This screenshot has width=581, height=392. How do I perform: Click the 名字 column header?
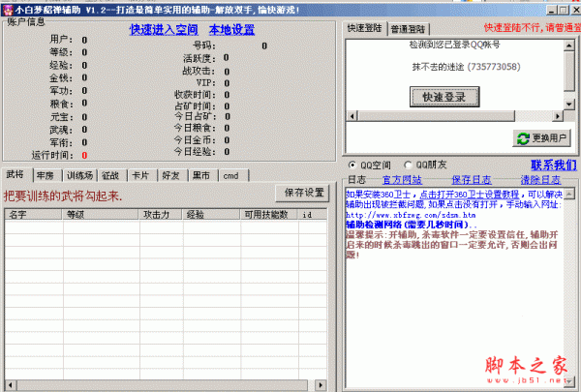tap(33, 215)
